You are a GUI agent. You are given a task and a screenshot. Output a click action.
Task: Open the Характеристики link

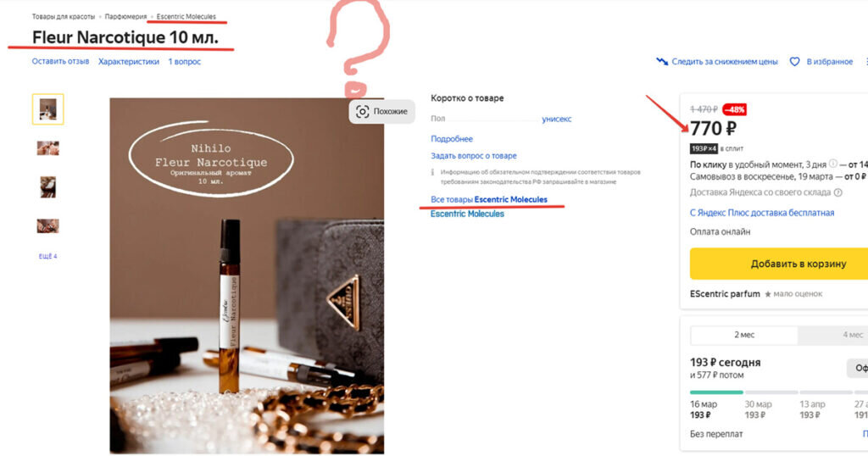[129, 61]
